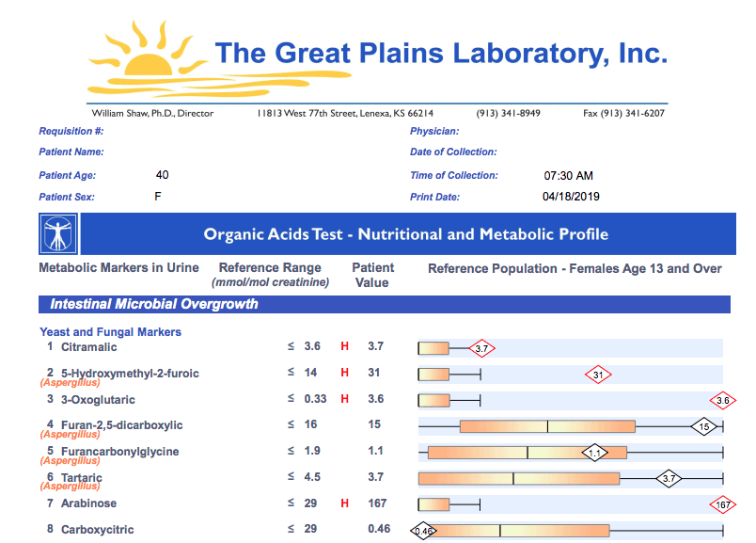Image resolution: width=756 pixels, height=543 pixels.
Task: Click Tartaric reference range 4.5
Action: click(x=312, y=477)
